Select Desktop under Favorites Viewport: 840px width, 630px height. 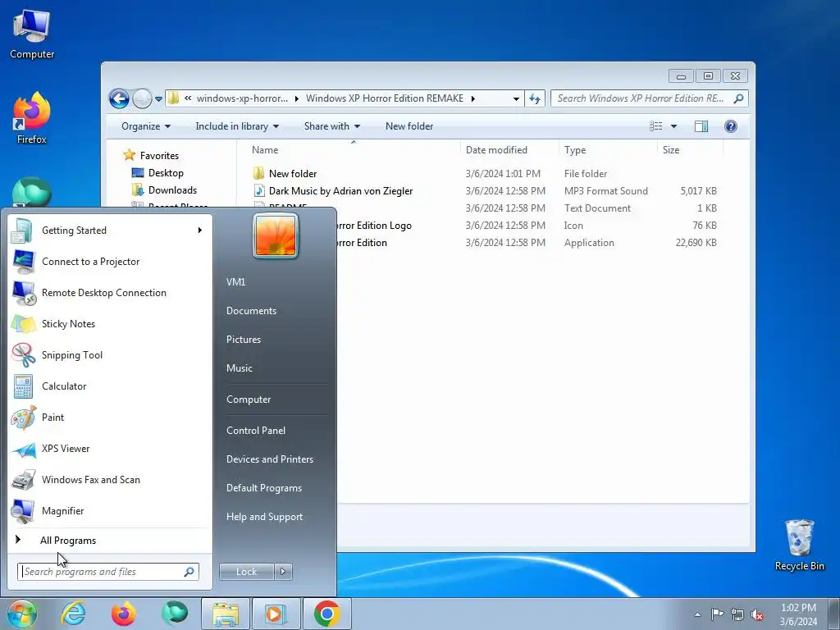(166, 173)
